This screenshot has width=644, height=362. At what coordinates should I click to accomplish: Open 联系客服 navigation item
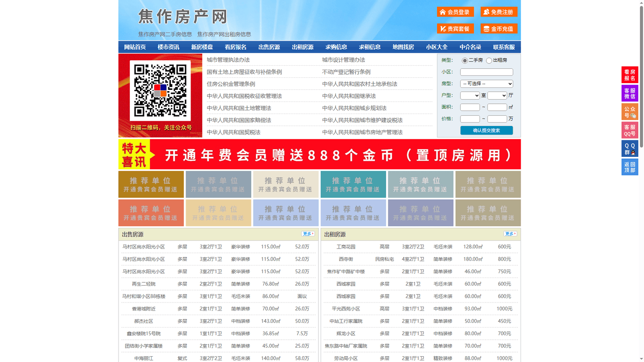point(504,47)
